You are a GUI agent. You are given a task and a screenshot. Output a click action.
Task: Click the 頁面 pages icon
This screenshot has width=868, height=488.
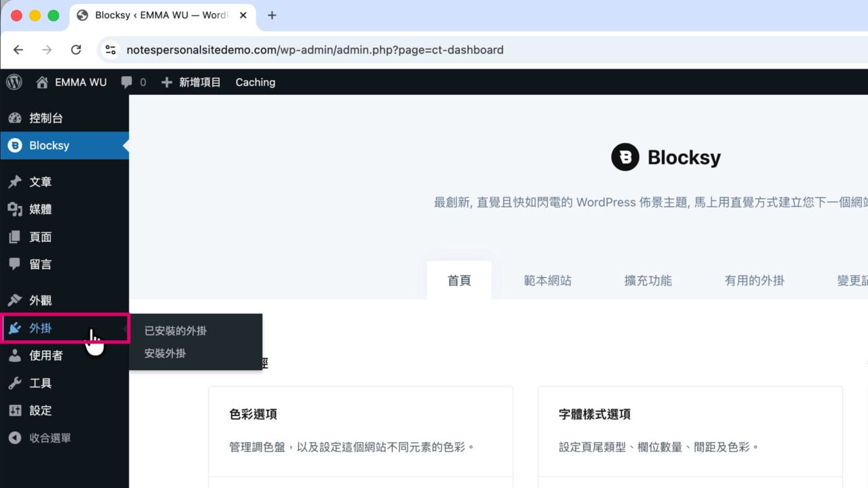(x=15, y=237)
